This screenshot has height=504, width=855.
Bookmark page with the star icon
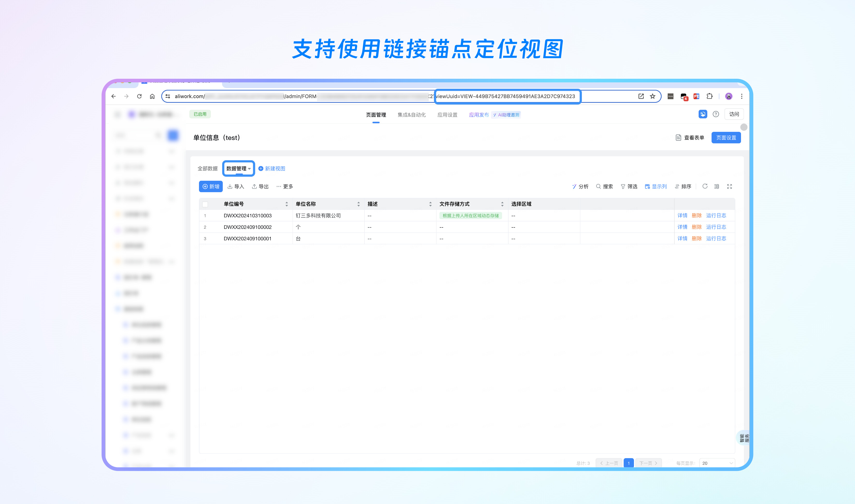[653, 96]
